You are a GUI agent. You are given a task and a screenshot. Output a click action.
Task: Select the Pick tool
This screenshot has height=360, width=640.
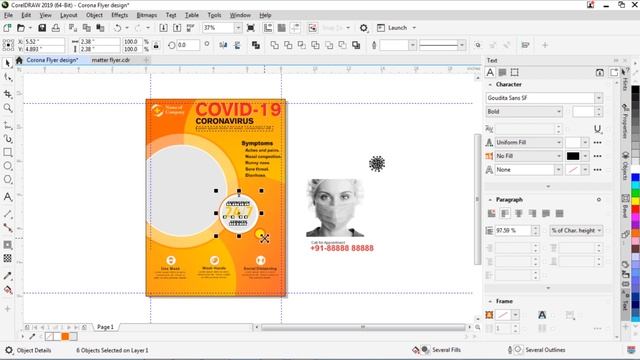(7, 63)
